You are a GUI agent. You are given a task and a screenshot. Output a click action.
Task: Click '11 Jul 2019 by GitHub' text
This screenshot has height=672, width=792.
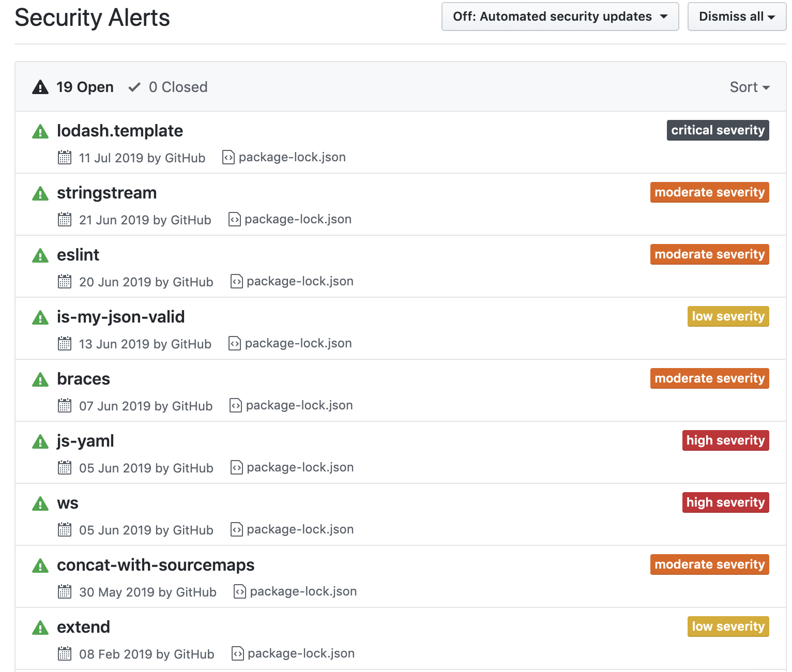click(142, 158)
